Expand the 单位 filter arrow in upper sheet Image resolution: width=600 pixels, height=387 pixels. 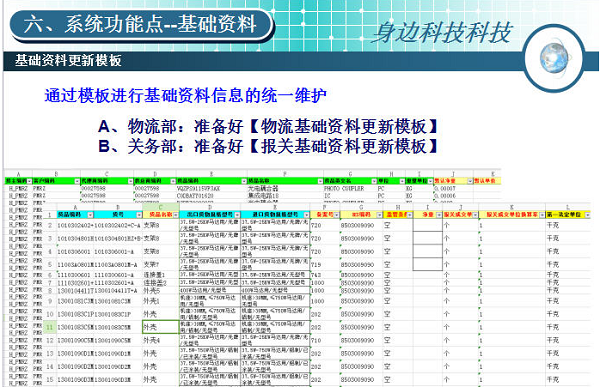click(402, 181)
